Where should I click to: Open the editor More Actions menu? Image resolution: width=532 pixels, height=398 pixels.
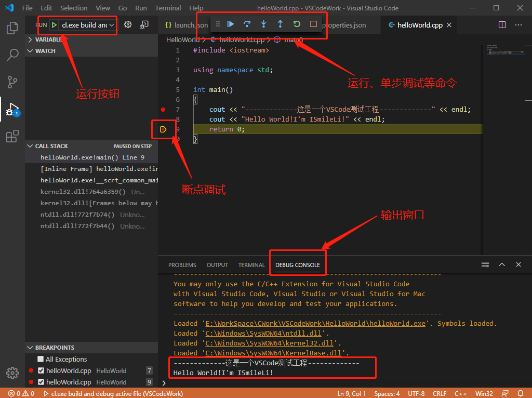point(518,25)
